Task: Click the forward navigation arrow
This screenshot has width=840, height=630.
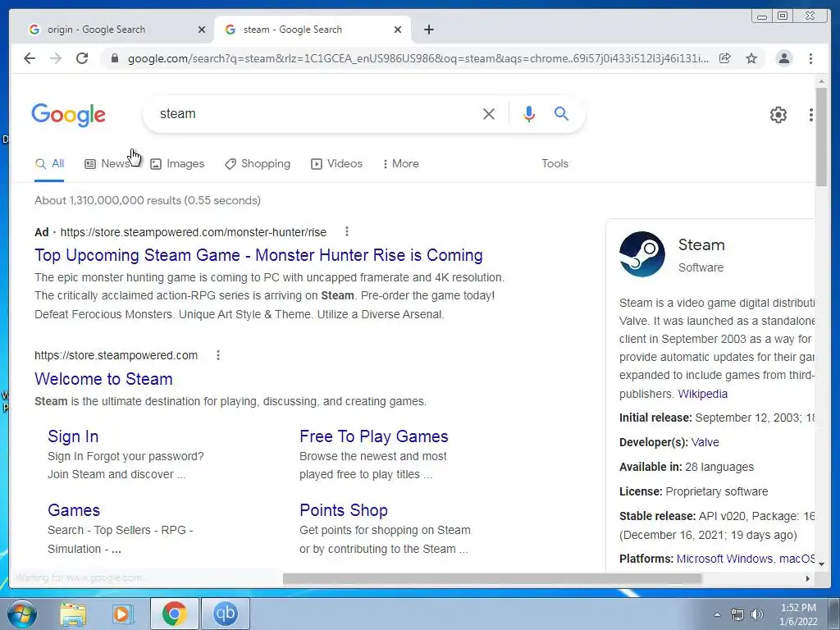Action: tap(56, 58)
